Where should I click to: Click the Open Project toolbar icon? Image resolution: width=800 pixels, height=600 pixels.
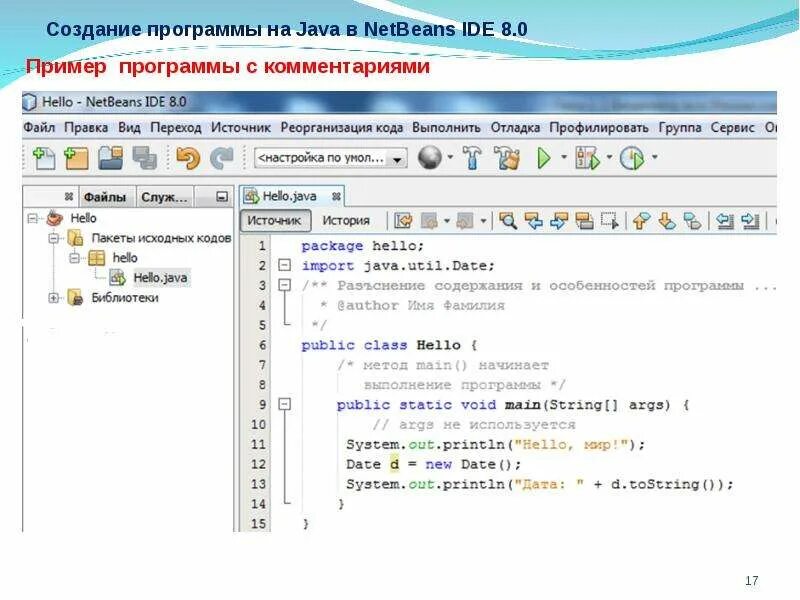pyautogui.click(x=111, y=158)
